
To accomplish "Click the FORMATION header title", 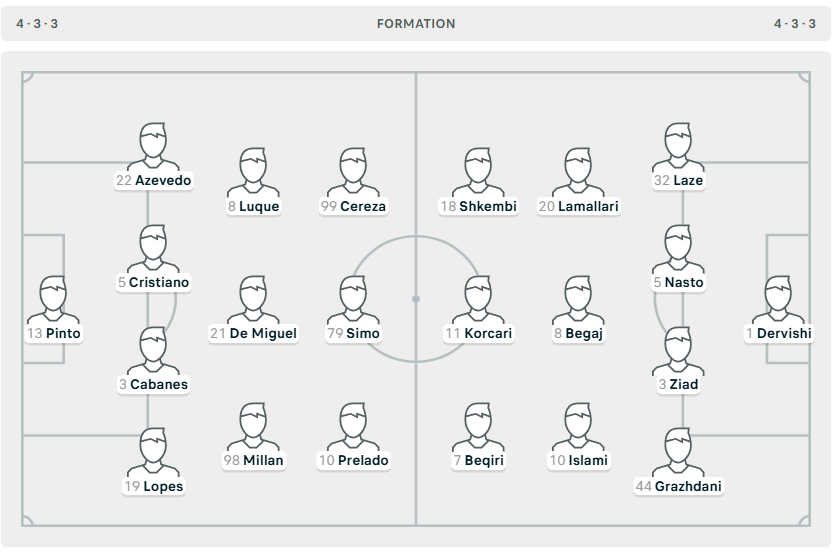I will 416,24.
